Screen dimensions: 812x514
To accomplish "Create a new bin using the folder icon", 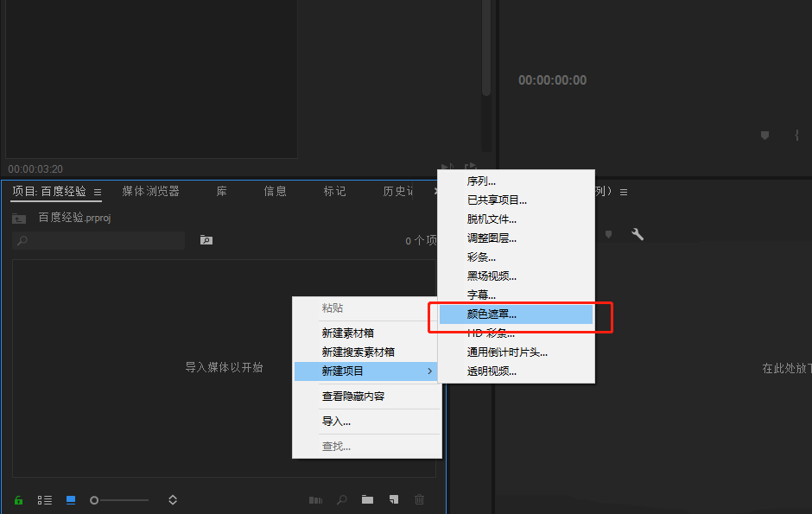I will (x=368, y=499).
